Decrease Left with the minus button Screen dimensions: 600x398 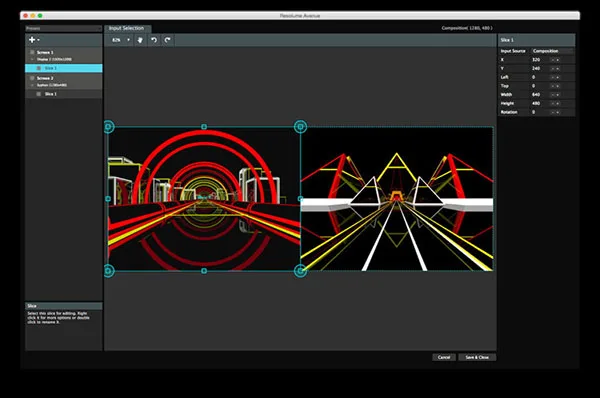(553, 77)
